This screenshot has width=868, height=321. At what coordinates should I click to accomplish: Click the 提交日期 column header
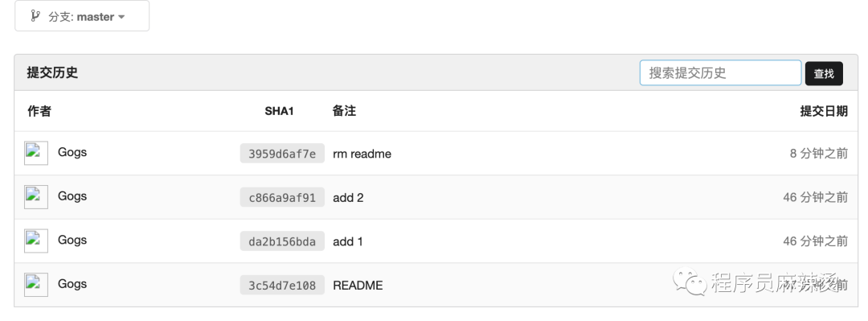pos(824,111)
